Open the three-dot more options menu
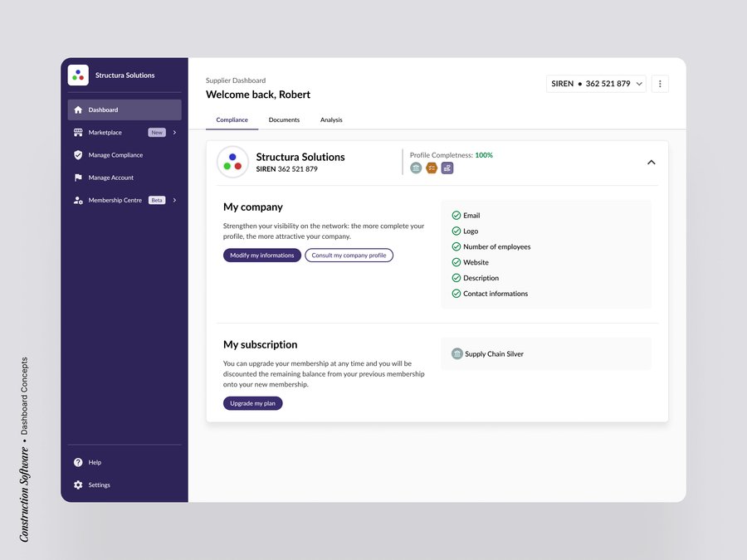Screen dimensions: 747x560 660,84
